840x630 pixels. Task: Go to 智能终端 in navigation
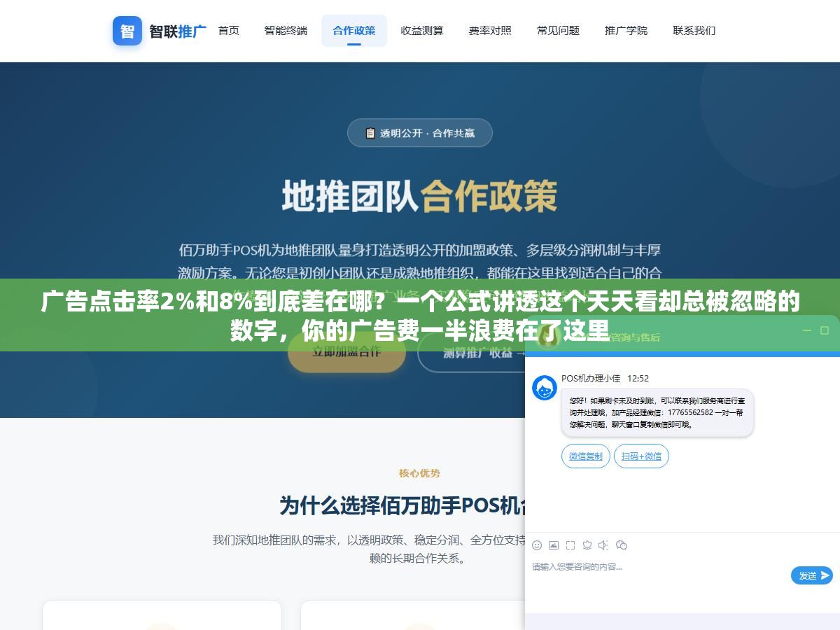pos(286,31)
